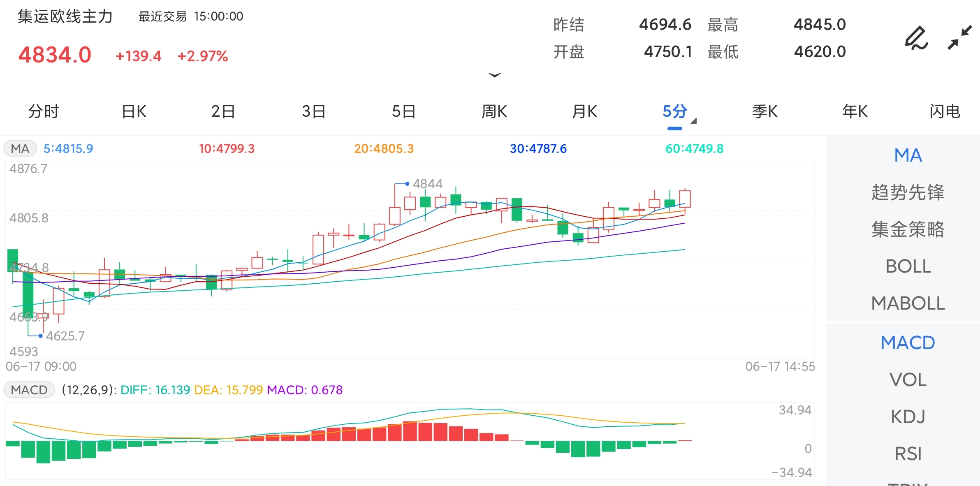The width and height of the screenshot is (980, 486).
Task: Click the 集运欧线主力 contract title
Action: pyautogui.click(x=65, y=16)
